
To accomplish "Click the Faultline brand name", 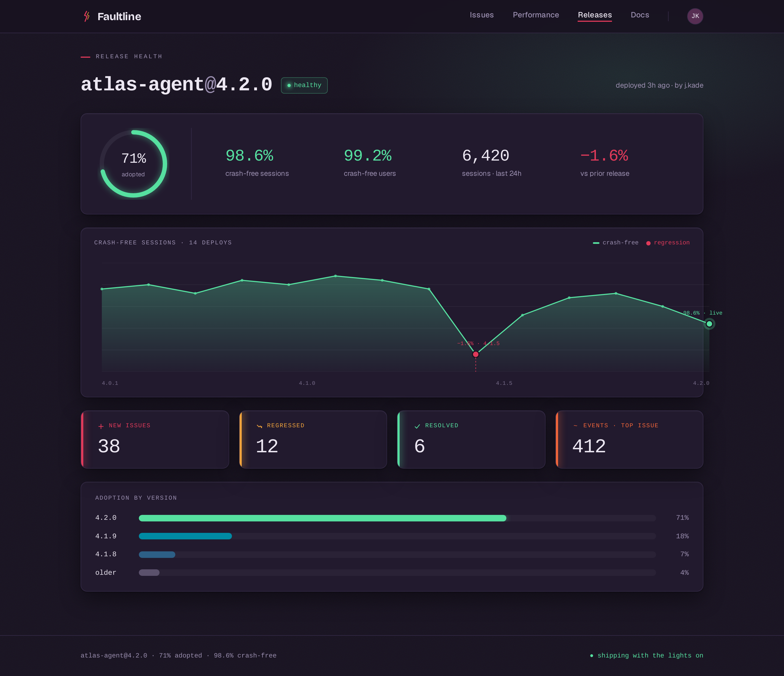I will 119,16.
